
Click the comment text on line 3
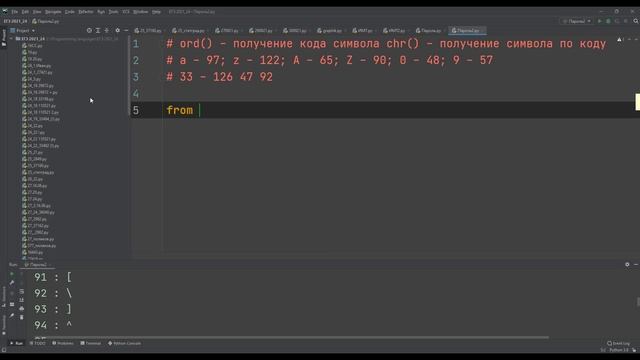(x=220, y=77)
